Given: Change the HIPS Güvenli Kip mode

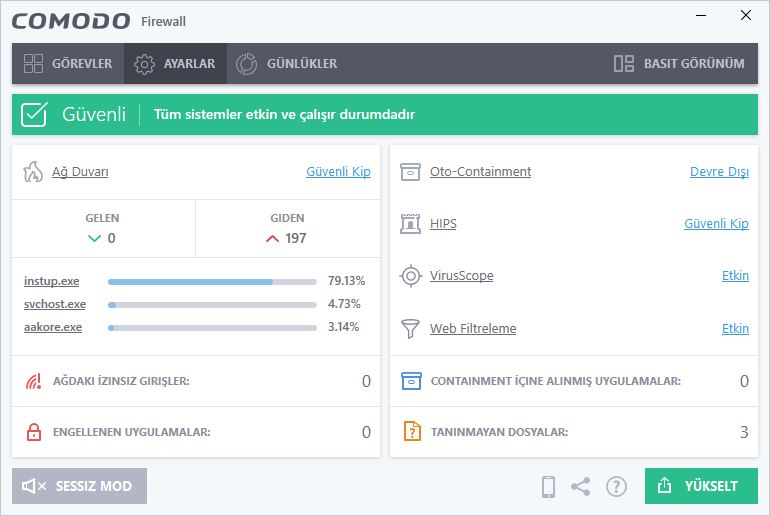Looking at the screenshot, I should tap(716, 224).
